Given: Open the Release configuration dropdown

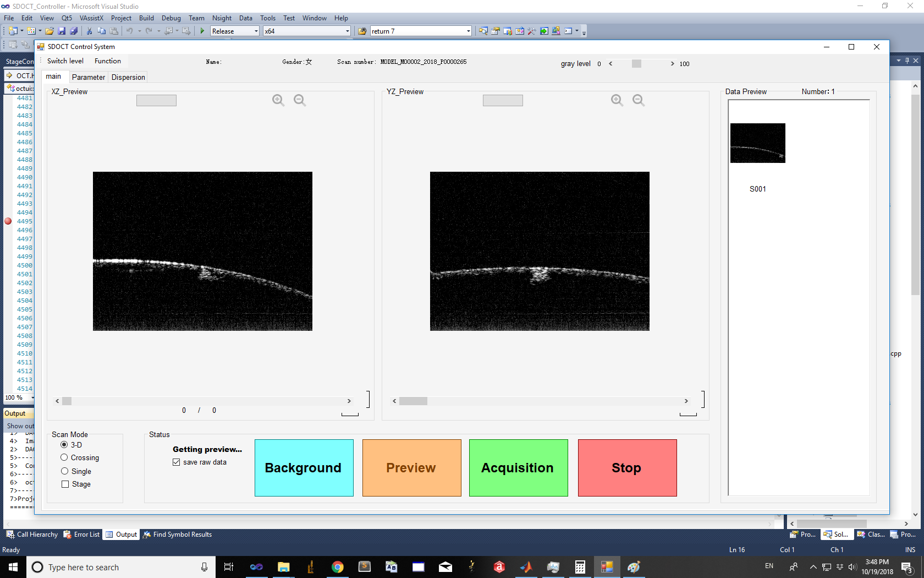Looking at the screenshot, I should (256, 31).
